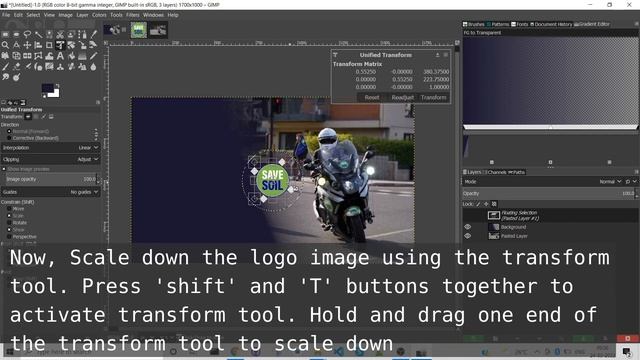This screenshot has height=360, width=640.
Task: Open the Interpolation Linear dropdown
Action: [50, 148]
